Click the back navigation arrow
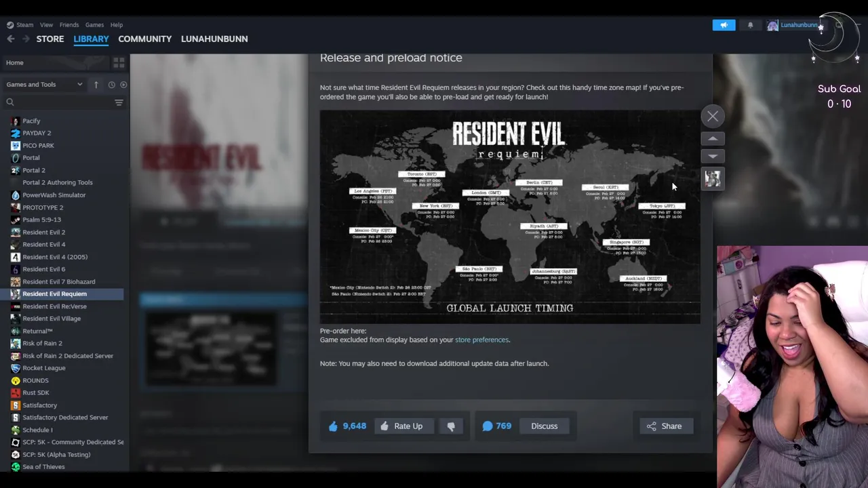Viewport: 868px width, 488px height. coord(11,39)
